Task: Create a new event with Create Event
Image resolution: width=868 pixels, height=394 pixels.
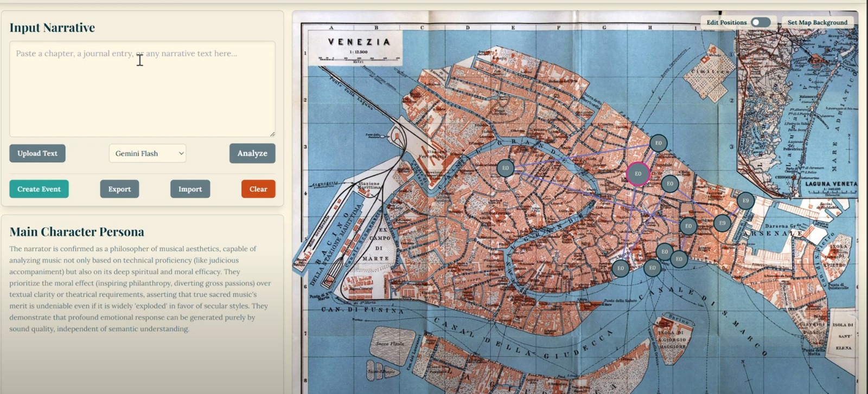Action: tap(39, 189)
